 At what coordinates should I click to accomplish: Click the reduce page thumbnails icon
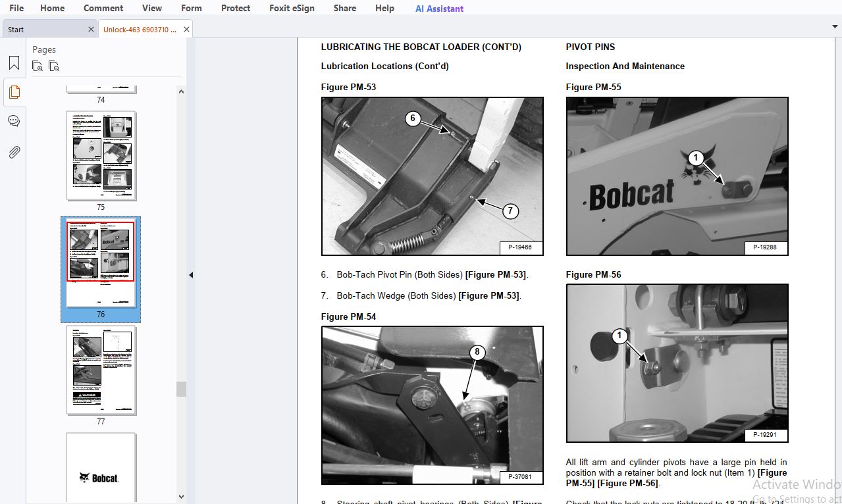point(54,66)
